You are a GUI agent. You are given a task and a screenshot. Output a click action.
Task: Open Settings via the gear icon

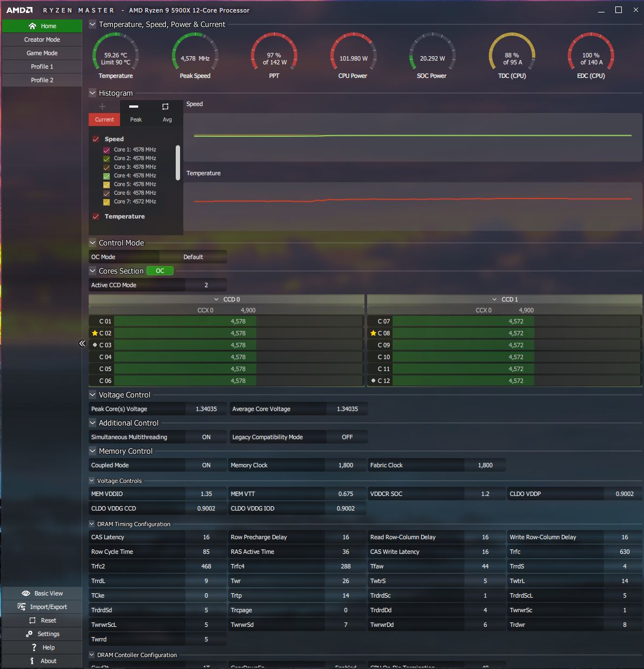[29, 634]
